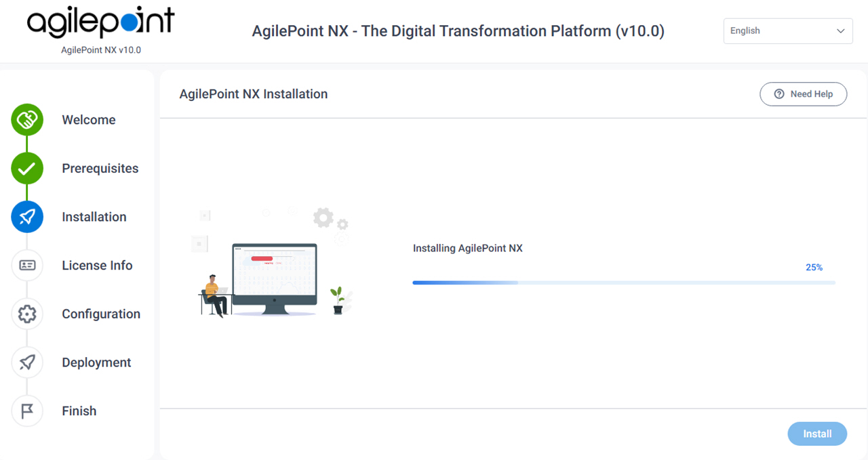The width and height of the screenshot is (868, 460).
Task: Click the AgilePoint NX Installation heading
Action: 254,94
